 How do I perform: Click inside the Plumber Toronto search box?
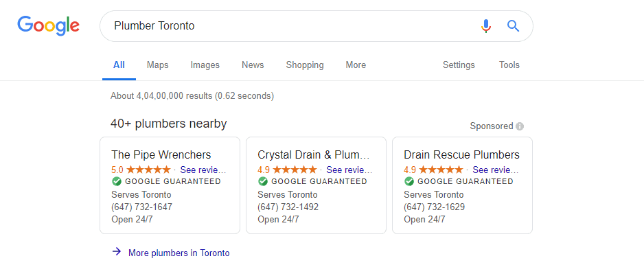coord(288,26)
